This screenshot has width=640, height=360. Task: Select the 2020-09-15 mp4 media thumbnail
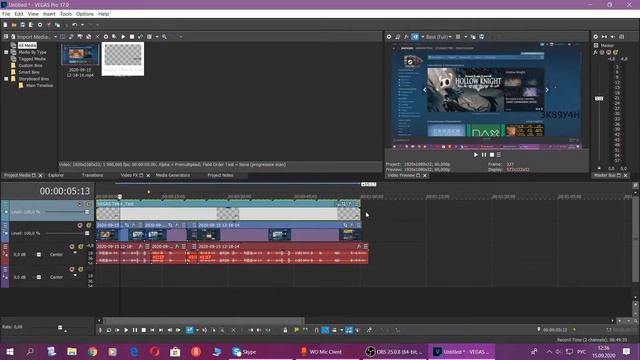80,55
